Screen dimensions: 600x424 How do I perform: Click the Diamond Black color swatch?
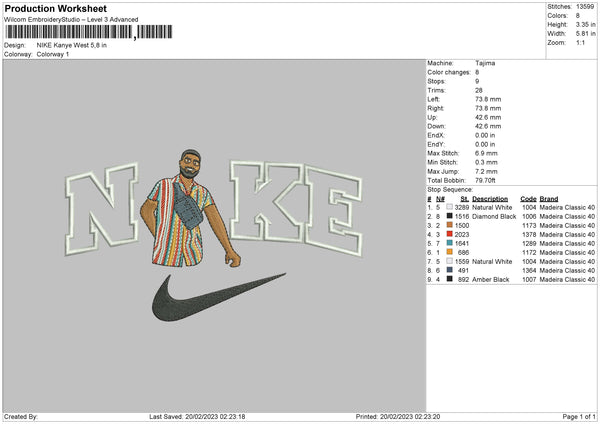(x=450, y=216)
